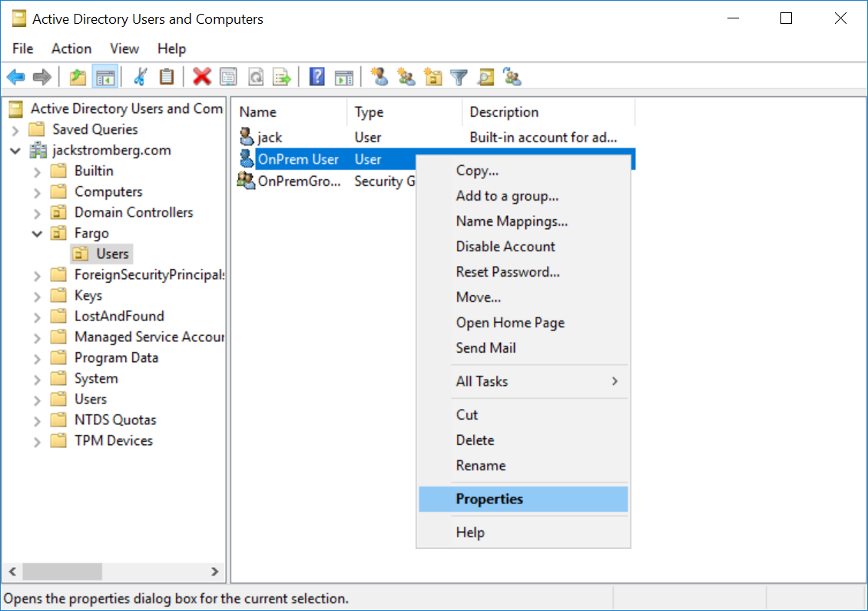The image size is (868, 611).
Task: Create a new group with the two-people toolbar icon
Action: click(x=406, y=76)
